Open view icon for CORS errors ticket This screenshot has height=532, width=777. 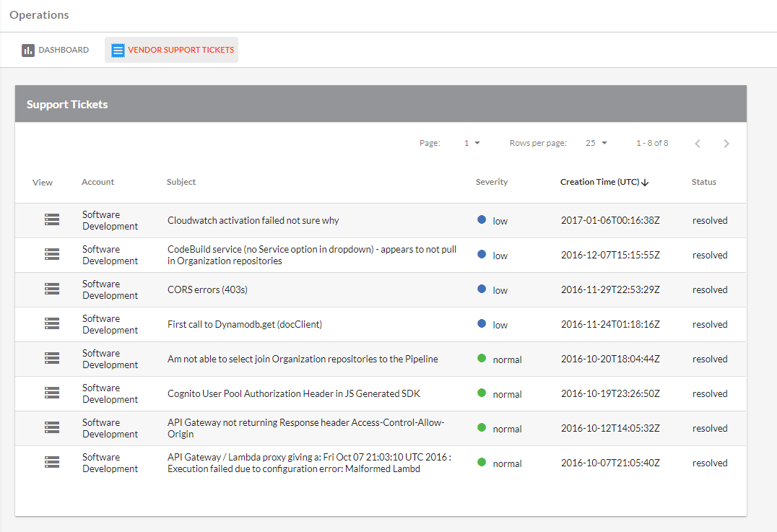pyautogui.click(x=52, y=289)
